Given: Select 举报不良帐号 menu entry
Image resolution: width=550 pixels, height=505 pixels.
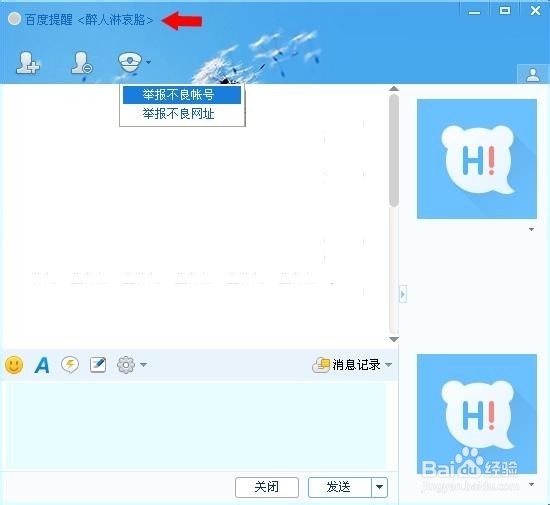Looking at the screenshot, I should click(x=182, y=95).
